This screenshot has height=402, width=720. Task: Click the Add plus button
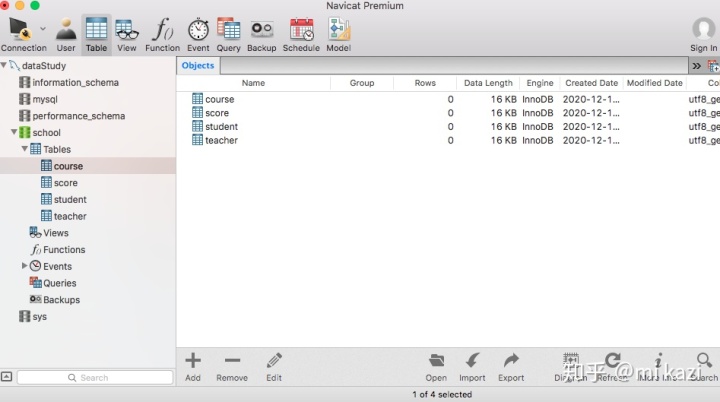(193, 367)
